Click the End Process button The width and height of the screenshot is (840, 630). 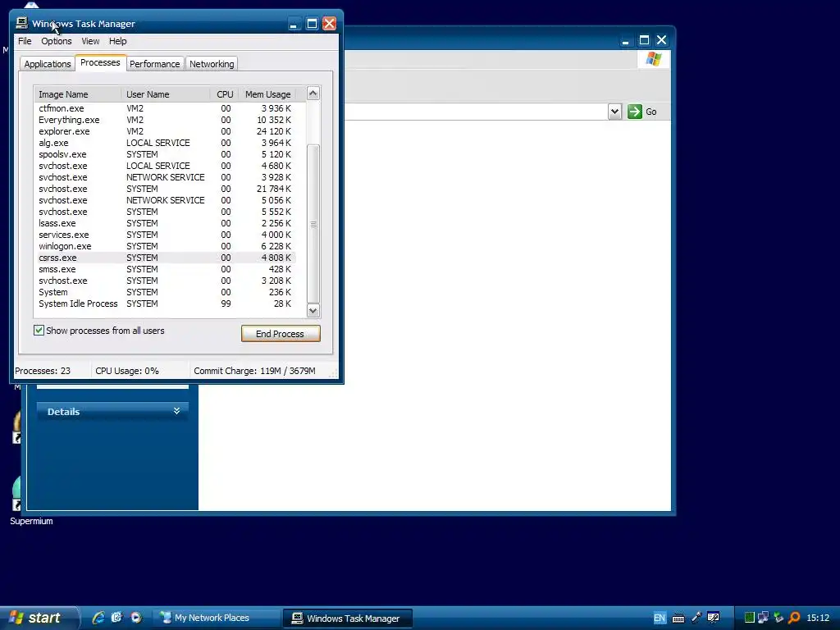pyautogui.click(x=281, y=333)
